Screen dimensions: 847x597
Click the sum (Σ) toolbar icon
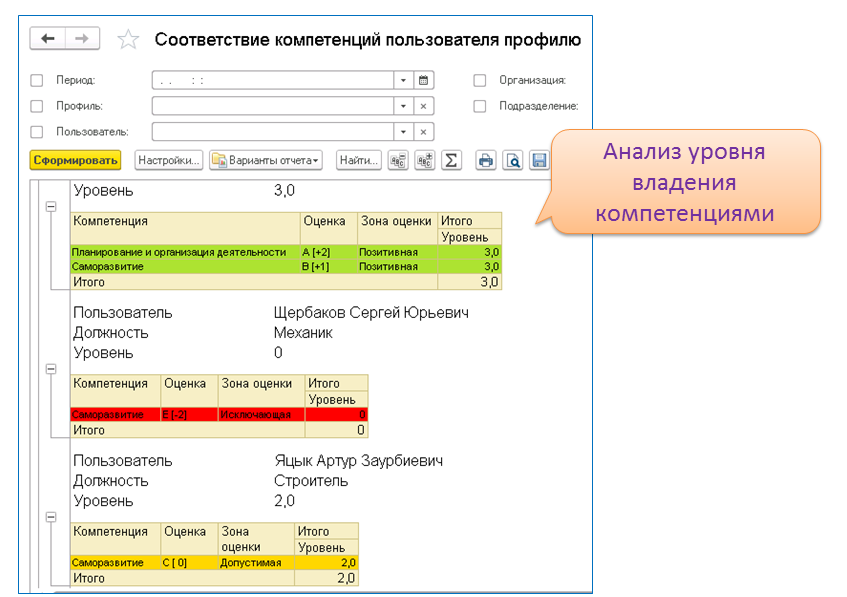point(451,160)
